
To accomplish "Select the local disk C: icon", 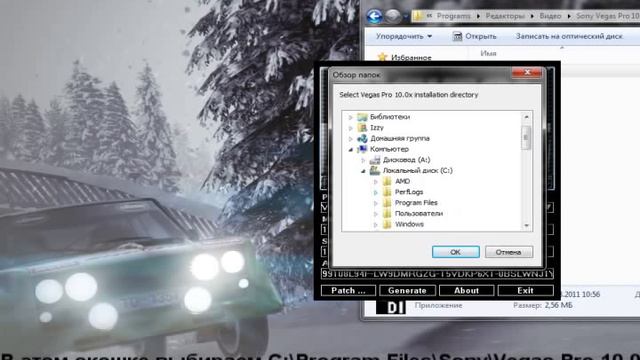I will click(375, 171).
